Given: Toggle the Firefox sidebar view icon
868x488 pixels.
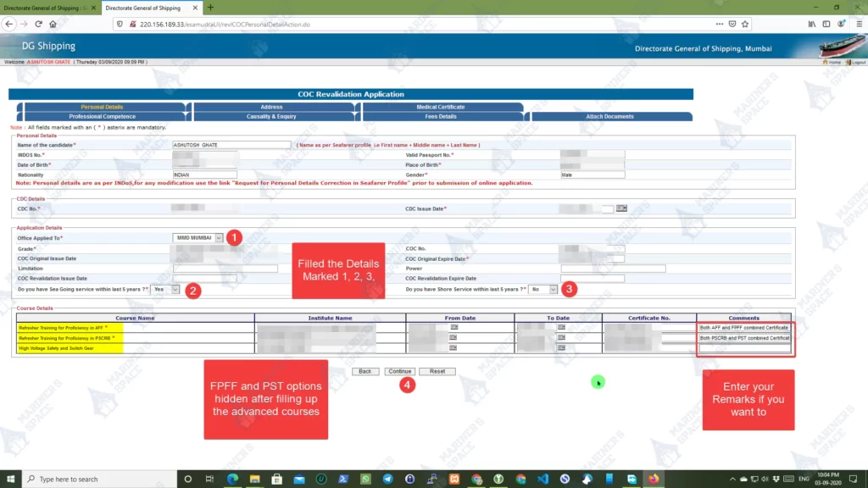Looking at the screenshot, I should [826, 24].
